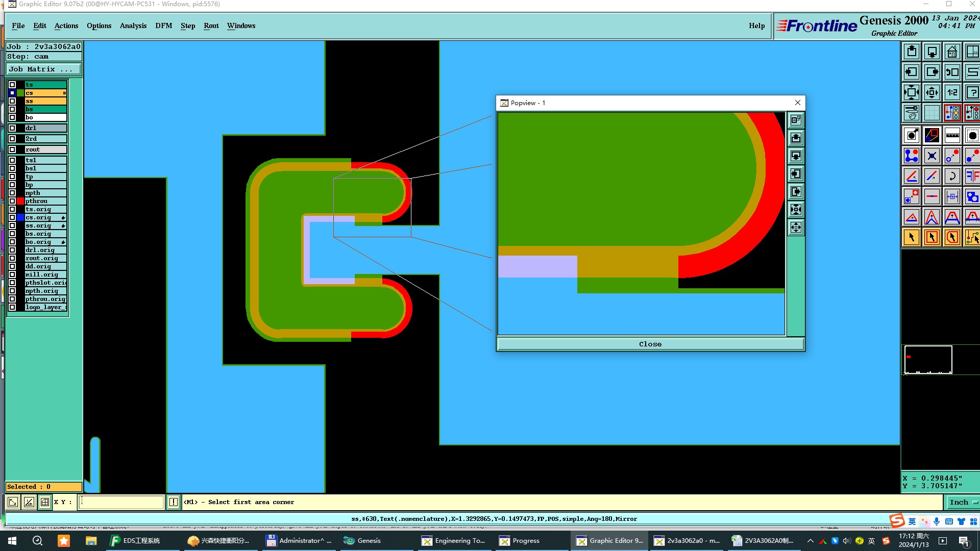Open the DFM menu
The width and height of the screenshot is (980, 551).
163,26
